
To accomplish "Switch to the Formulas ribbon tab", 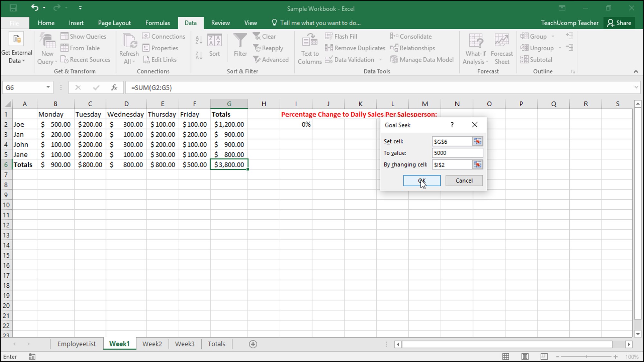I will coord(157,23).
